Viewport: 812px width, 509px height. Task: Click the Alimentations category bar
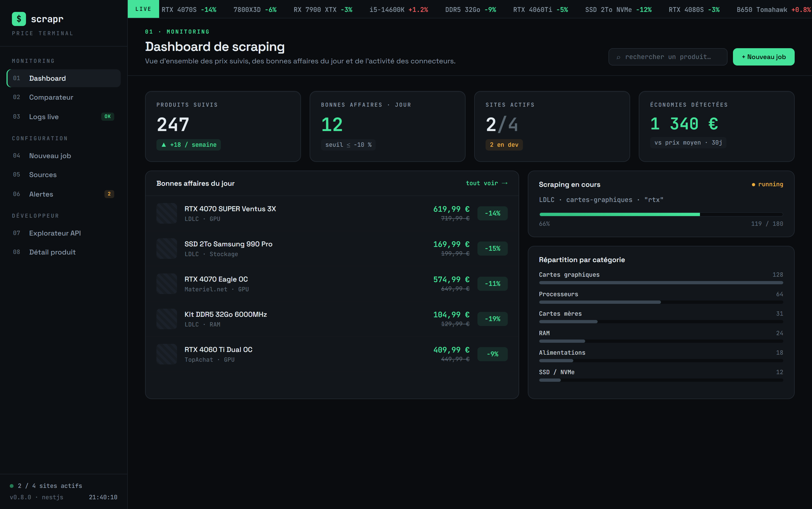(x=661, y=361)
